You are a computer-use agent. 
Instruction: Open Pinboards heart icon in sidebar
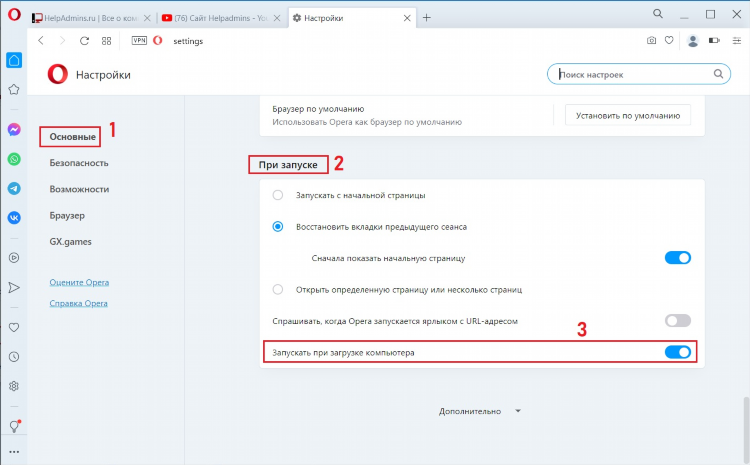point(14,328)
